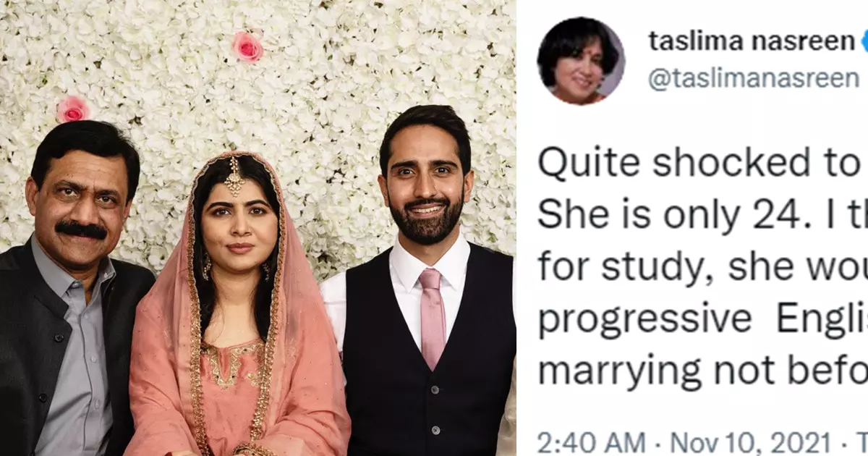The height and width of the screenshot is (456, 868).
Task: Click the pink rose at top of flower wall
Action: point(247,46)
